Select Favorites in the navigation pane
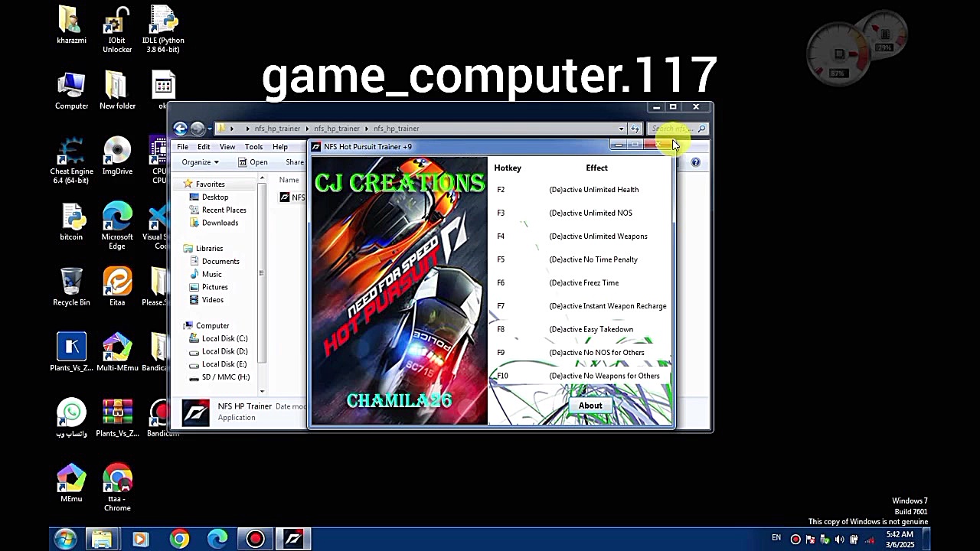The image size is (980, 551). 210,184
